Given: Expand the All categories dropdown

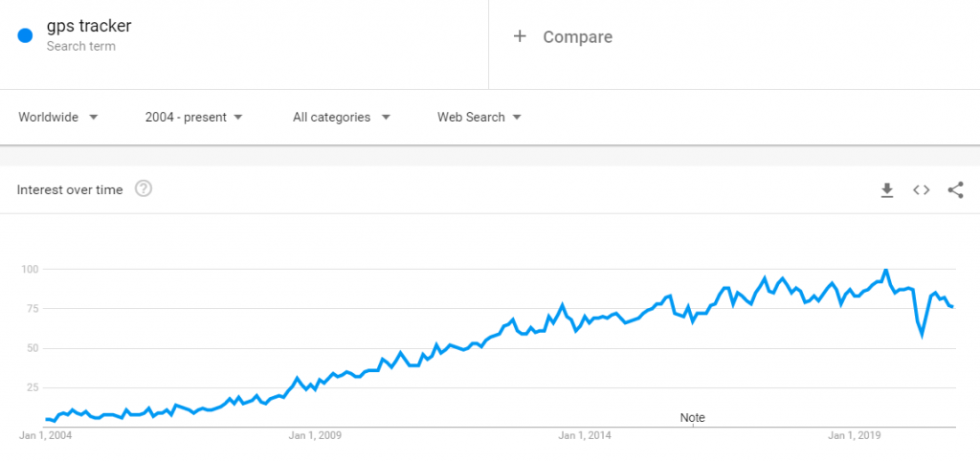Looking at the screenshot, I should [342, 118].
